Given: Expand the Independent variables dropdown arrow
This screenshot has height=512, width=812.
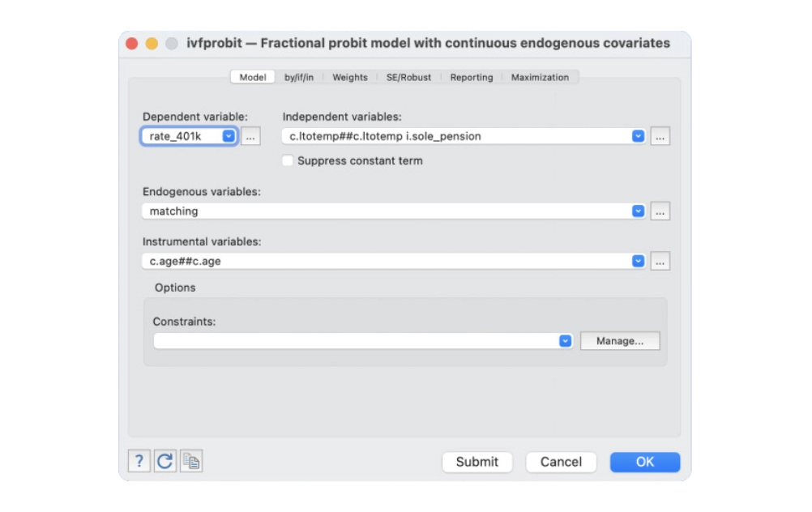Looking at the screenshot, I should tap(638, 136).
